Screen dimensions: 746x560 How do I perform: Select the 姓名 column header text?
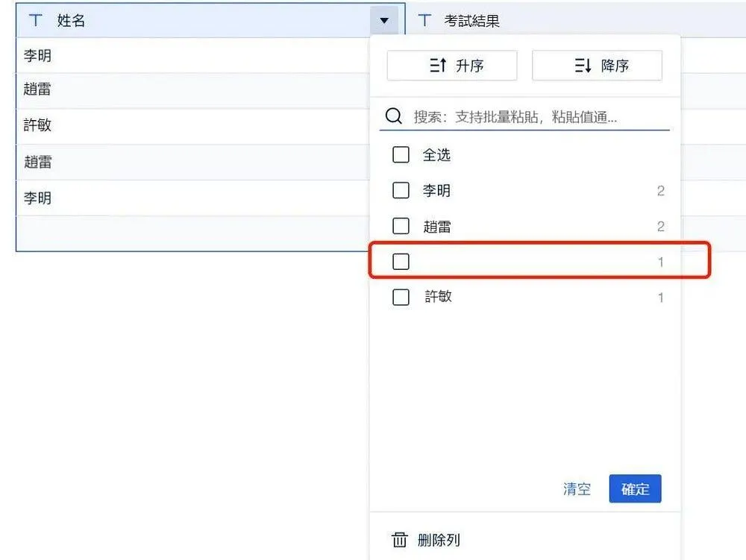pyautogui.click(x=71, y=20)
